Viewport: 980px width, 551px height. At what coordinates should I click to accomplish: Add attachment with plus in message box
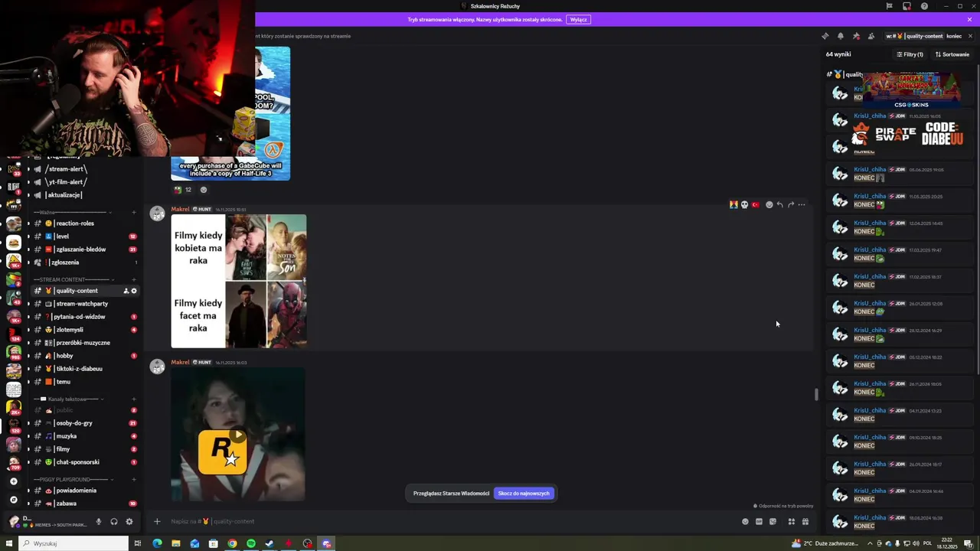pos(157,522)
